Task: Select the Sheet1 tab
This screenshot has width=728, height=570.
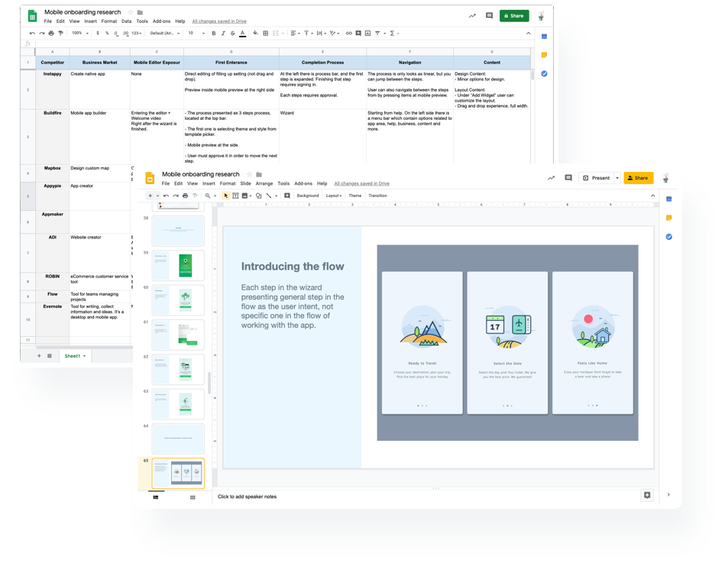Action: [x=75, y=356]
